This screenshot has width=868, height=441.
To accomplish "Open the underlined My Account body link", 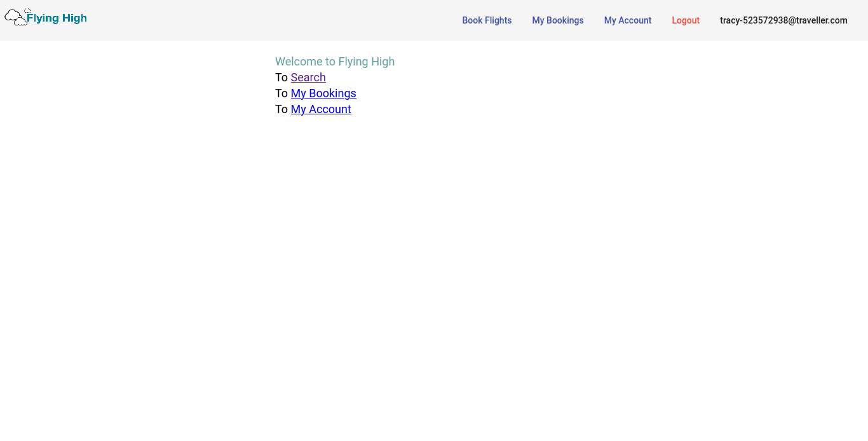I will (321, 109).
